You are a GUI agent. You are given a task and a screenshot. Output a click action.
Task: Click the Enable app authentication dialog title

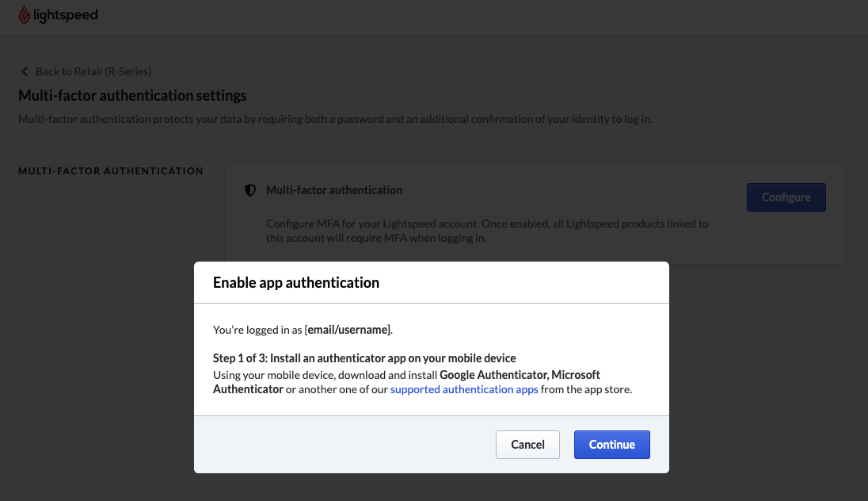296,282
